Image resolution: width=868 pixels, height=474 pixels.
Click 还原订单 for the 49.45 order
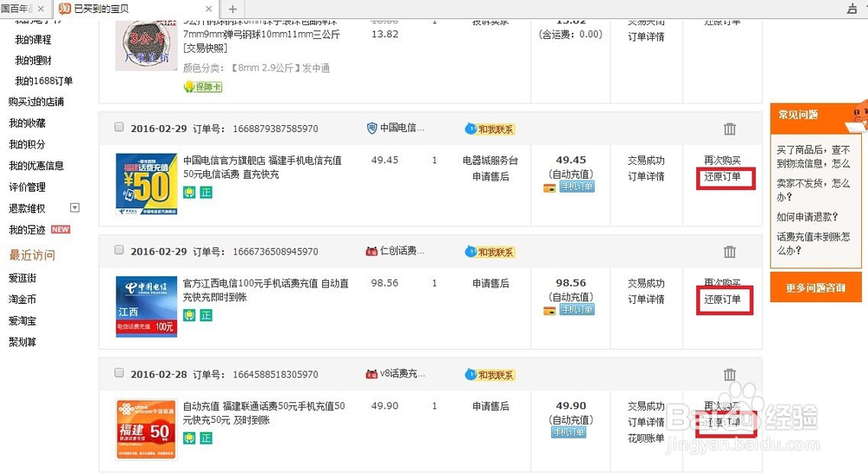coord(722,176)
